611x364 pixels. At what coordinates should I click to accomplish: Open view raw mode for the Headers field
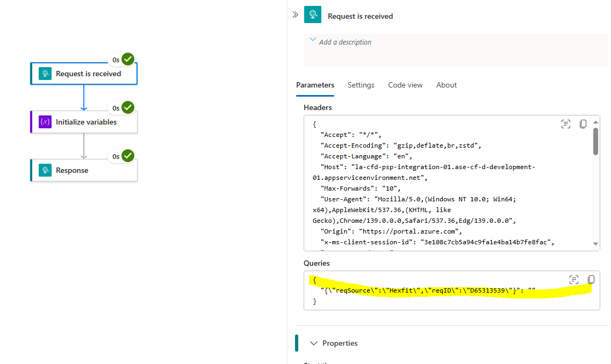(x=566, y=123)
